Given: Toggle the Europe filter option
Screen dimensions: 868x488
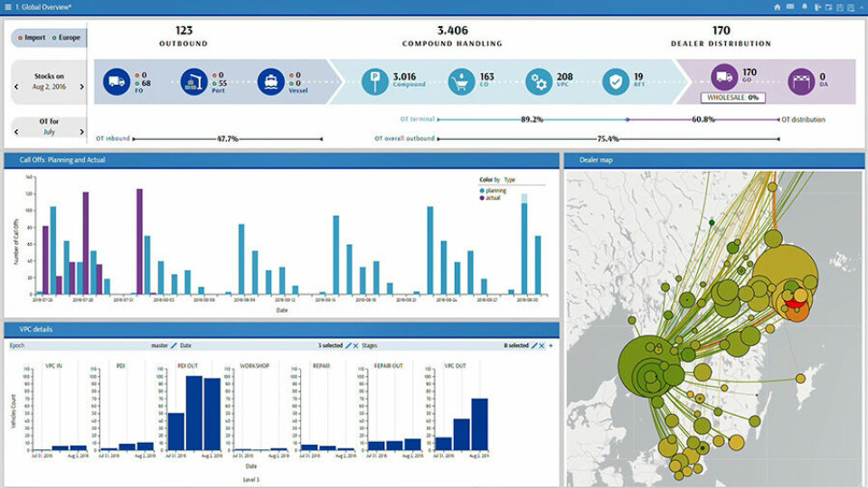Looking at the screenshot, I should tap(66, 38).
